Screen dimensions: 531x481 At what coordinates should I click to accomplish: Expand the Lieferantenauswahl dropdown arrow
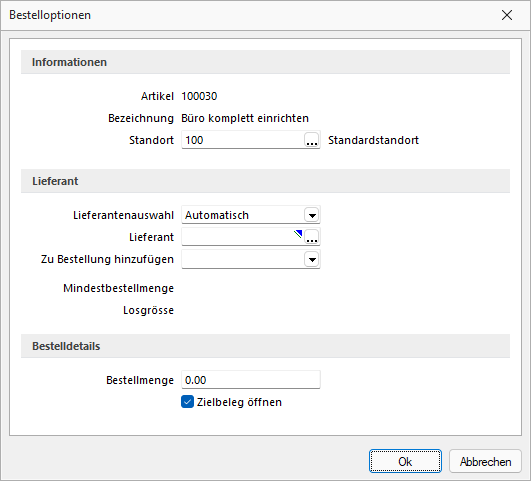(x=312, y=215)
